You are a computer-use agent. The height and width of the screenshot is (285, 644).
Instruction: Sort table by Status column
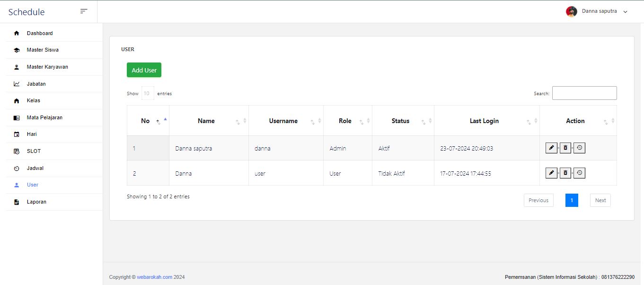click(400, 121)
